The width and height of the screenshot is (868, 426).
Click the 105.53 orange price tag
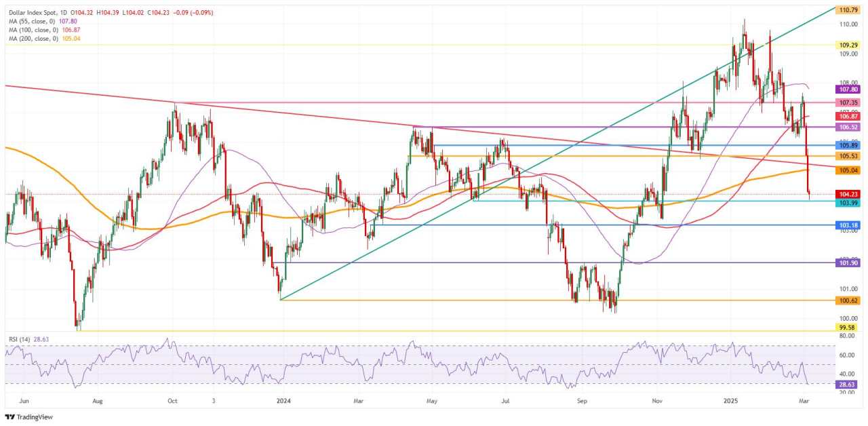pyautogui.click(x=849, y=156)
